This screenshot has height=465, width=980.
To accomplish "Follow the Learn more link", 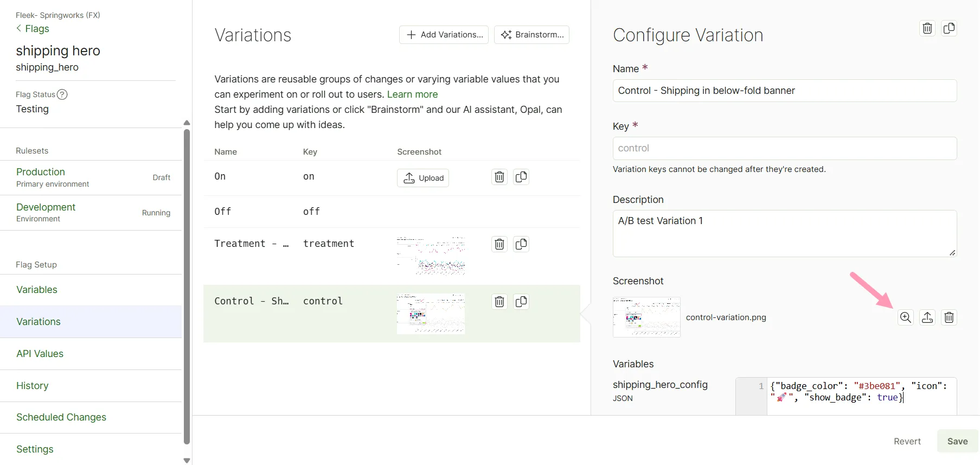I will coord(412,94).
